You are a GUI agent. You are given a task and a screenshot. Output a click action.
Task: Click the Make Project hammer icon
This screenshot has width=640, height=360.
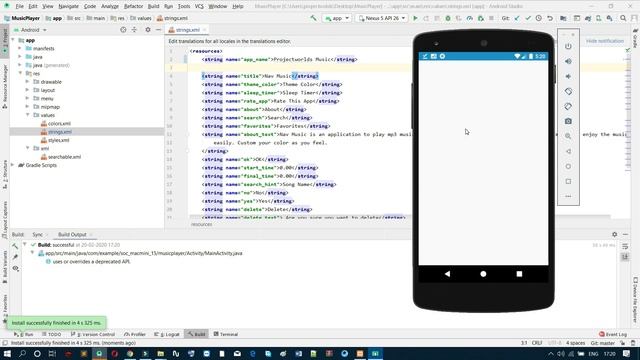(x=313, y=18)
